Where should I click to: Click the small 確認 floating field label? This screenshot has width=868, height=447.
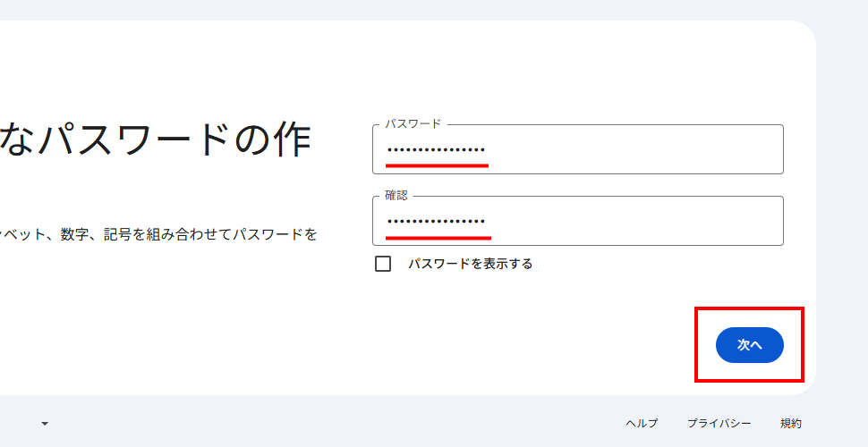click(x=396, y=196)
